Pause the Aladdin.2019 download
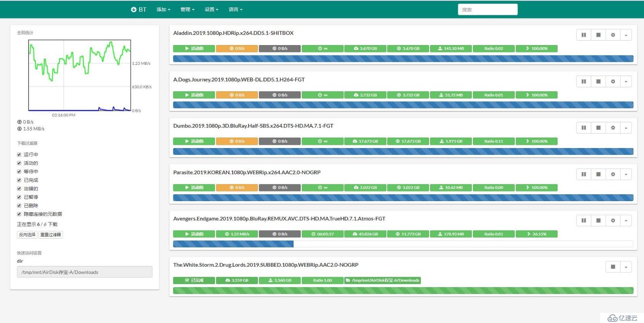 (584, 35)
